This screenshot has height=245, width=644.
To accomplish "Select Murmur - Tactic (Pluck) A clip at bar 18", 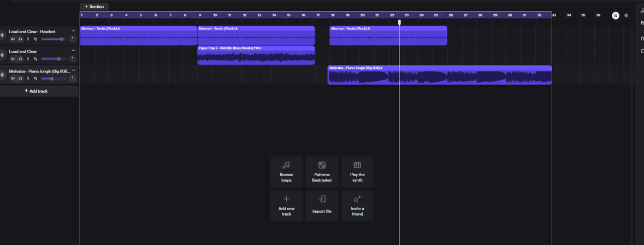I will point(388,35).
